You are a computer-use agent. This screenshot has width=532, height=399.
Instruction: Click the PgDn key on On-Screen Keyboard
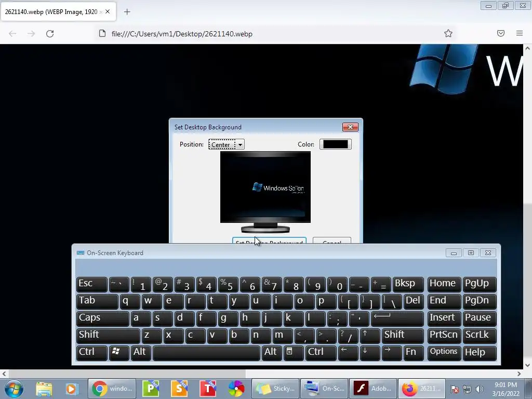480,301
